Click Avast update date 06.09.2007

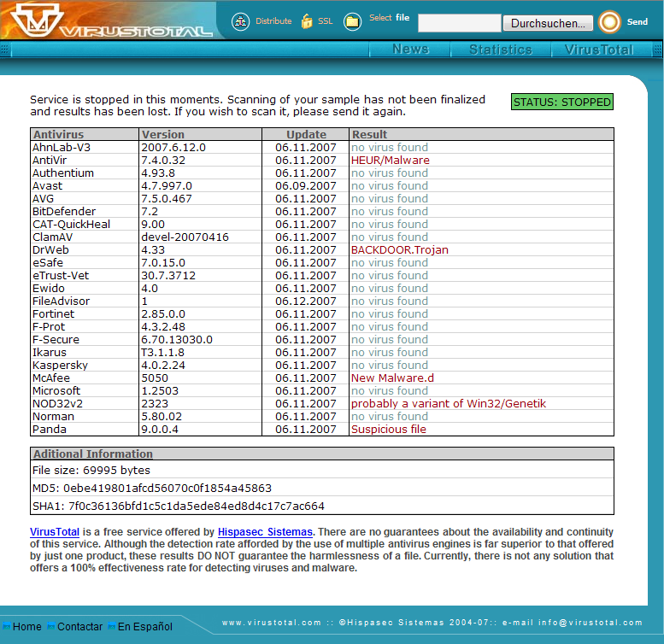point(306,185)
